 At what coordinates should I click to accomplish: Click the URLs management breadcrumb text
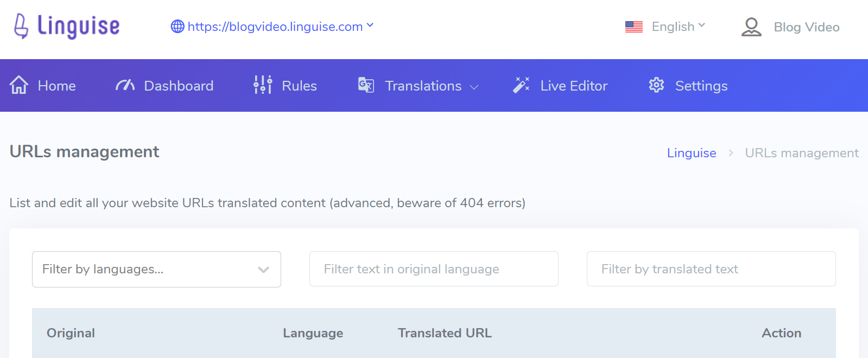coord(802,153)
